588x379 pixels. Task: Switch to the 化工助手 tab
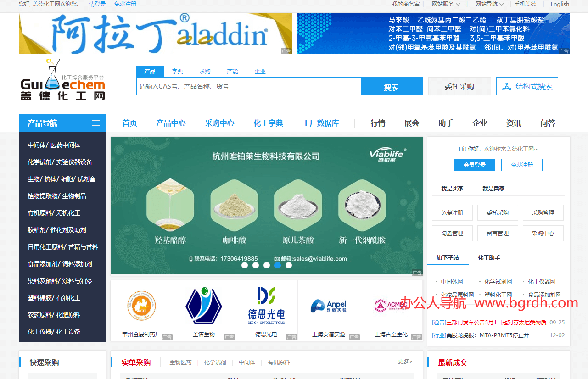(489, 258)
